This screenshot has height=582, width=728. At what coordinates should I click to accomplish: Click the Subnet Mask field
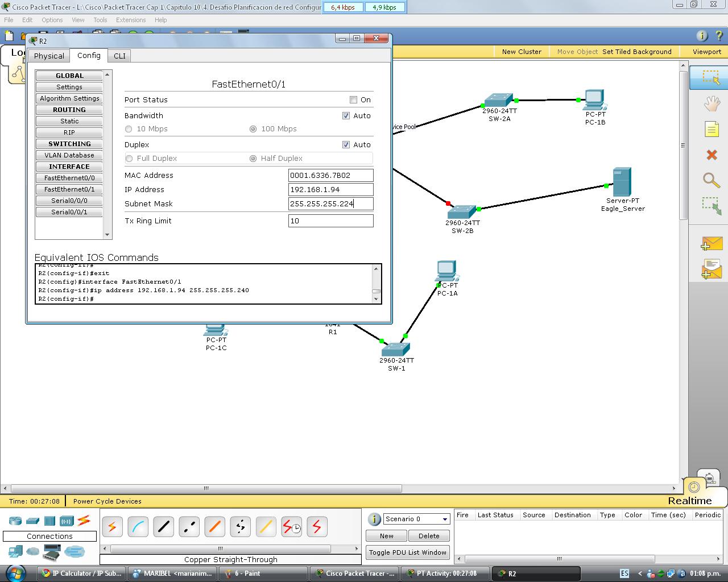[x=331, y=204]
